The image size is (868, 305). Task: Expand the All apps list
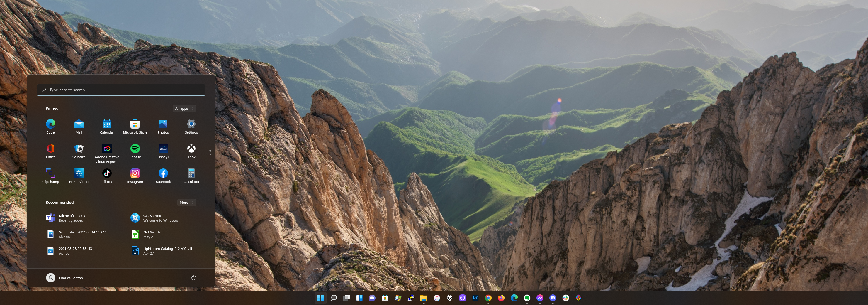[184, 109]
